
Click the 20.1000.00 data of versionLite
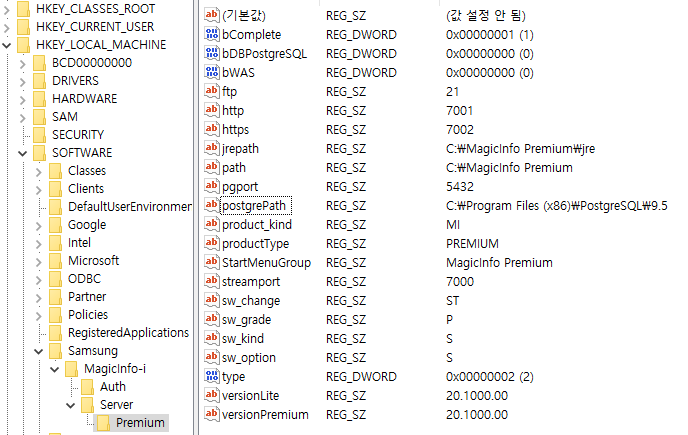pyautogui.click(x=477, y=395)
